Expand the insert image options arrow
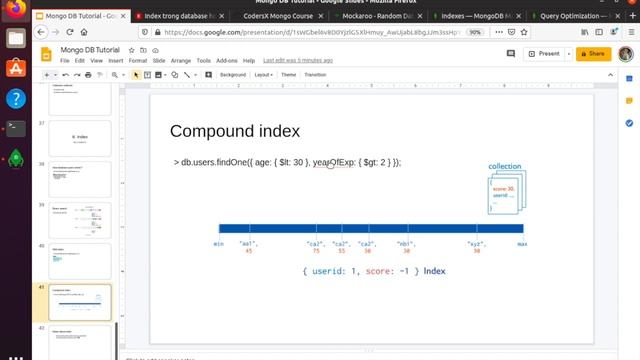640x360 pixels. point(165,75)
